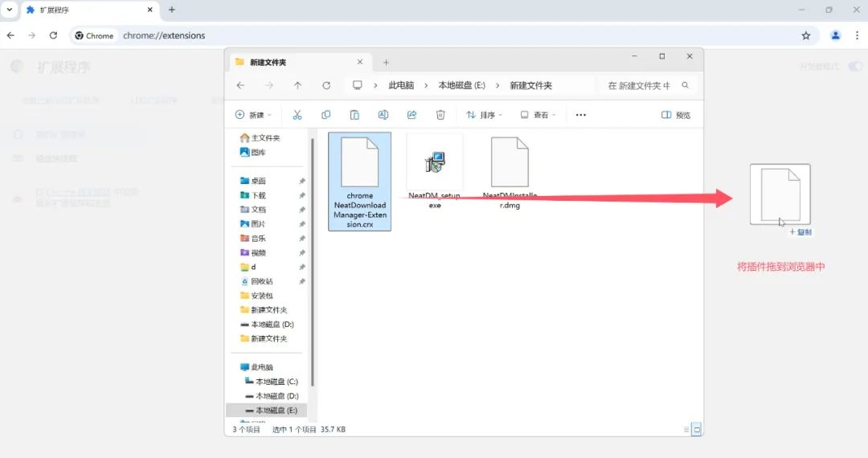The image size is (868, 458).
Task: Select the 新建文件夹 Explorer window tab
Action: (x=299, y=63)
